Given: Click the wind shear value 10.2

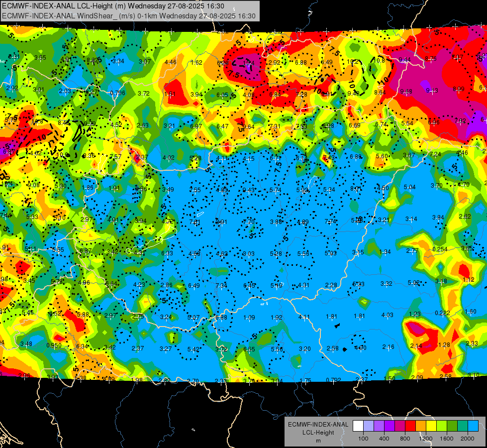Looking at the screenshot, I should click(353, 62).
